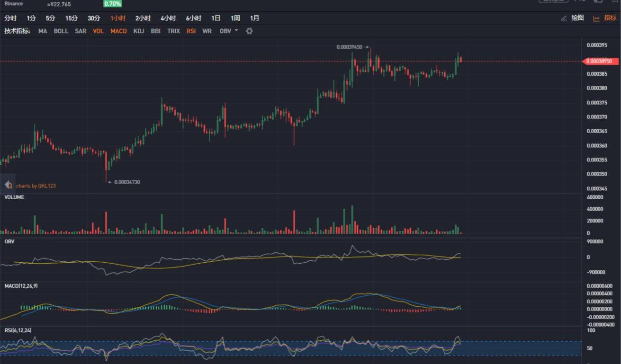Click the bookmark icon in top-right corner
Viewport: 621px width, 364px height.
pyautogui.click(x=615, y=1)
